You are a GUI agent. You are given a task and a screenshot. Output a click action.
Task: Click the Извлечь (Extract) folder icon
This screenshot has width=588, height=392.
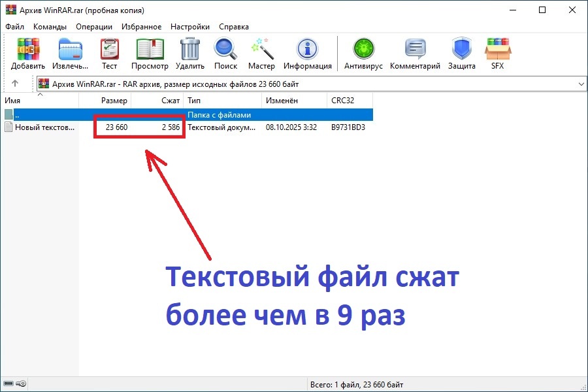(70, 49)
